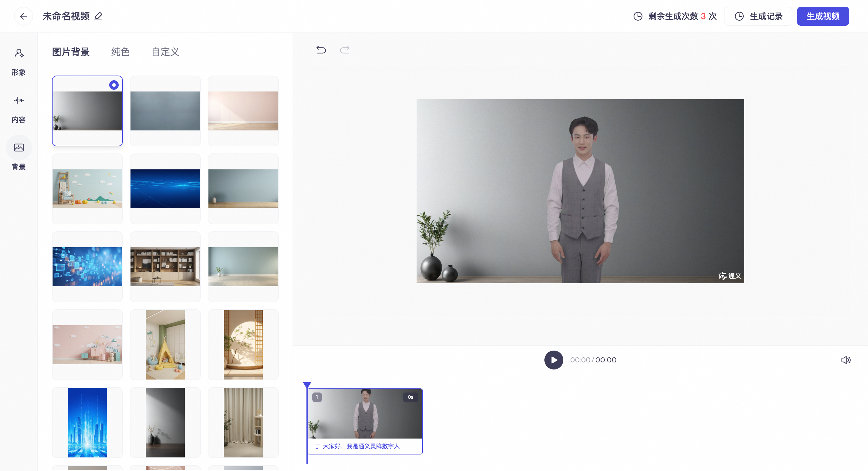
Task: Open the 形象 avatar panel
Action: tap(19, 62)
